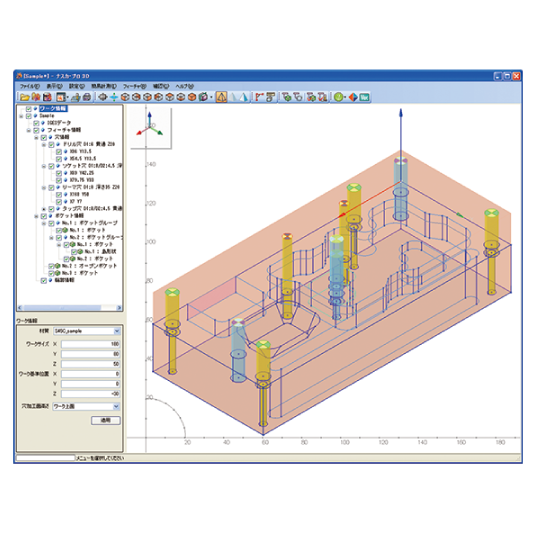The width and height of the screenshot is (534, 534).
Task: Toggle the ワーク情報 checkbox at tree top
Action: 29,109
